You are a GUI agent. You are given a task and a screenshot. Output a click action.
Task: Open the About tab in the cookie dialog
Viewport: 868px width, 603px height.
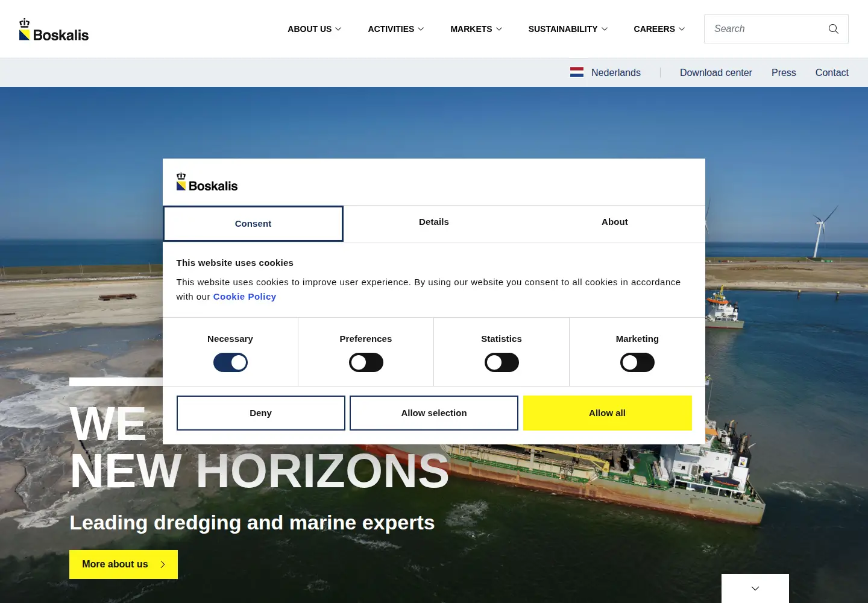point(615,222)
